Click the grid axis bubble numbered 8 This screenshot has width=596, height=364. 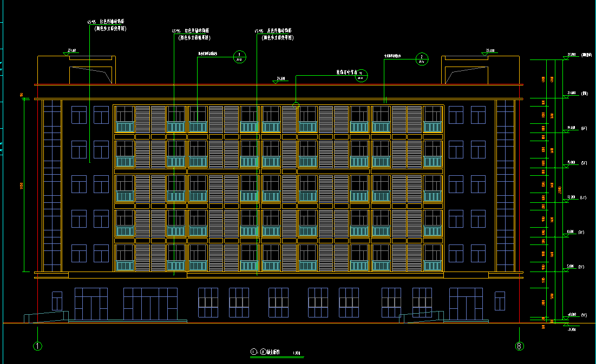click(519, 346)
